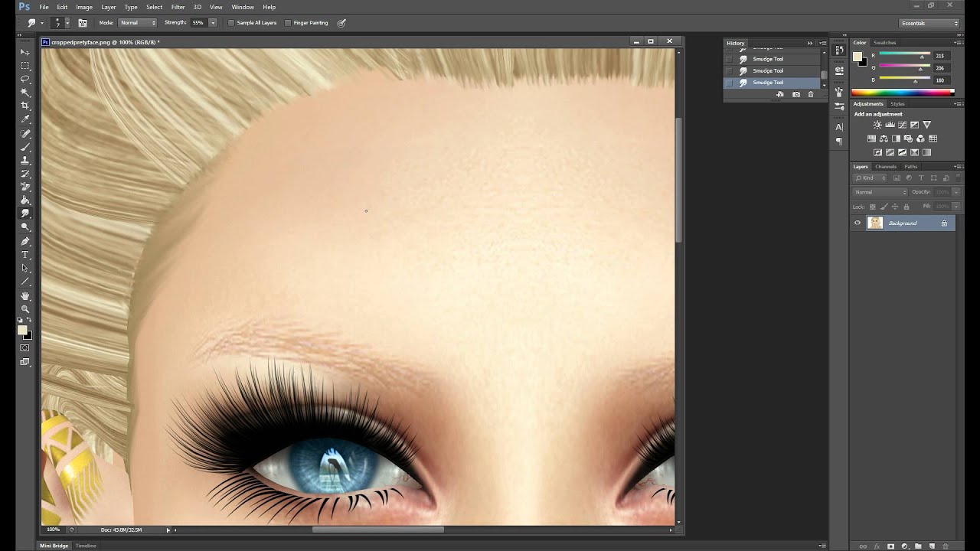Open the Strength percentage dropdown
The image size is (980, 551).
pos(213,23)
